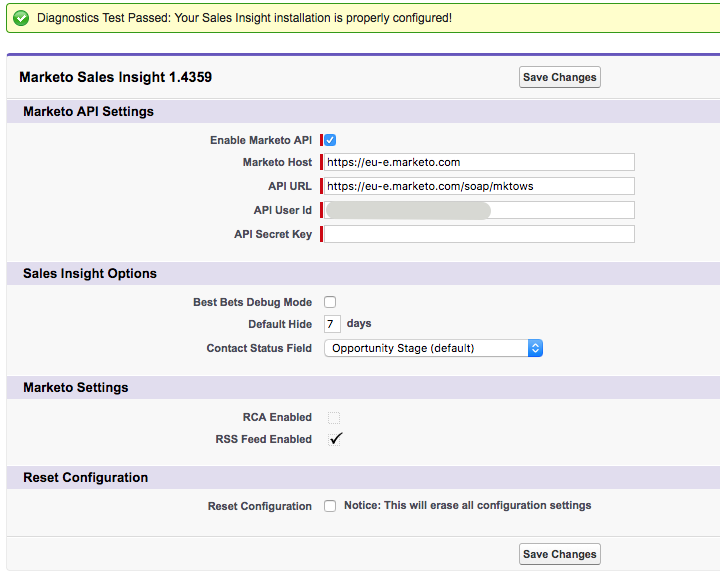Click the API Secret Key field

click(479, 234)
